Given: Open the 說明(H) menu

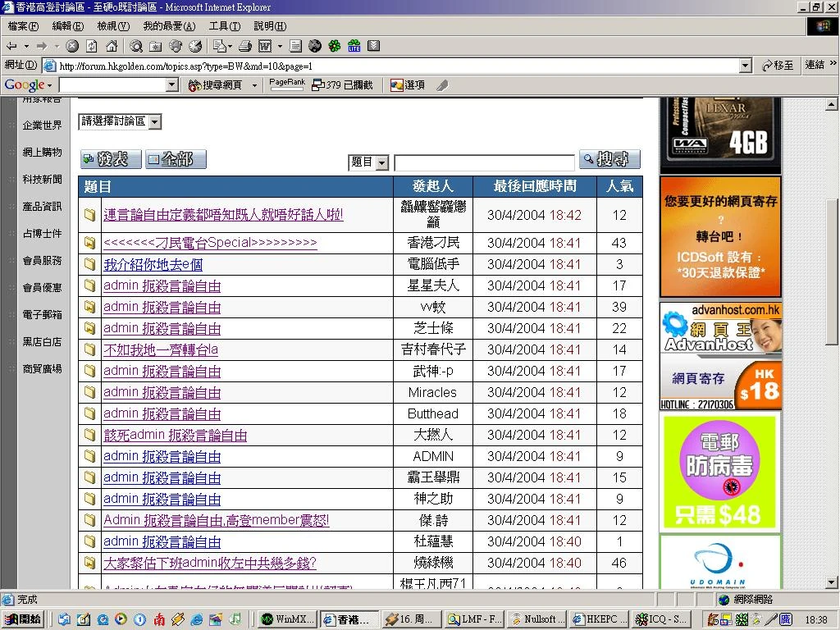Looking at the screenshot, I should tap(270, 25).
